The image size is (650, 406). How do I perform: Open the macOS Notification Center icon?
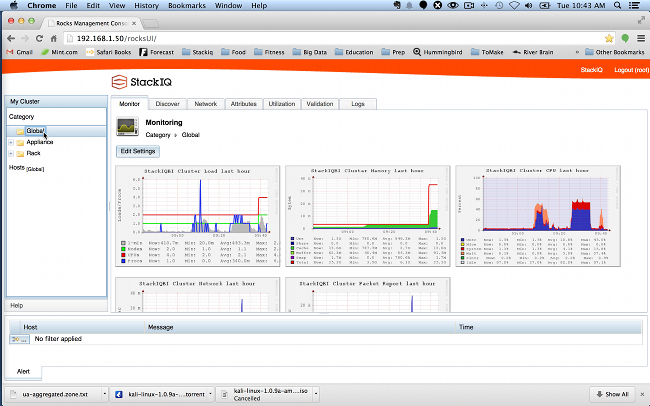pyautogui.click(x=634, y=5)
